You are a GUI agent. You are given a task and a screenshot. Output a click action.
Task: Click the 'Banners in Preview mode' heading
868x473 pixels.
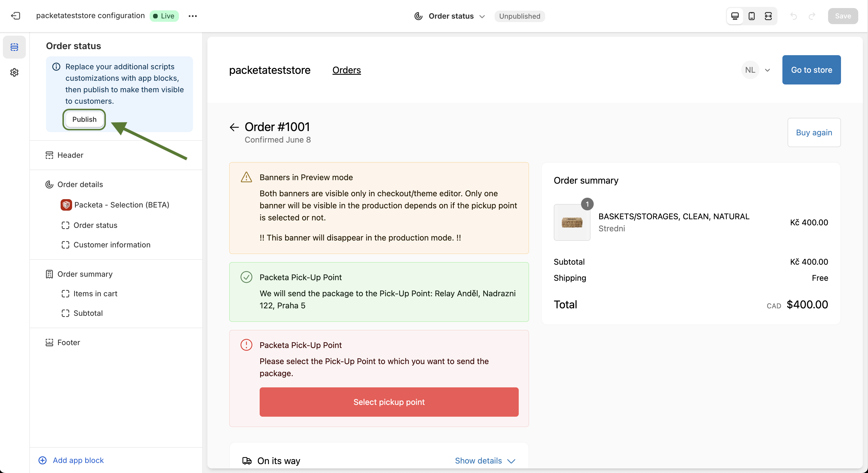(x=306, y=177)
